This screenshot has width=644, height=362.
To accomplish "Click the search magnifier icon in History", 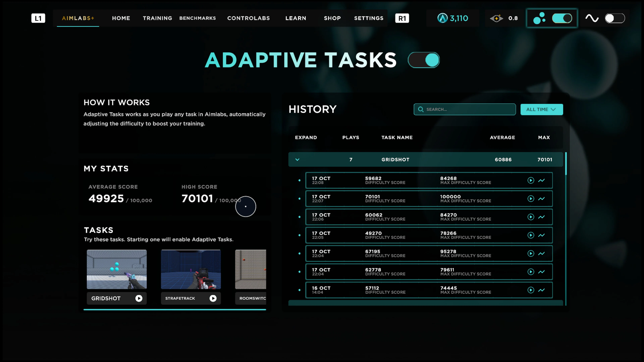I will point(421,109).
